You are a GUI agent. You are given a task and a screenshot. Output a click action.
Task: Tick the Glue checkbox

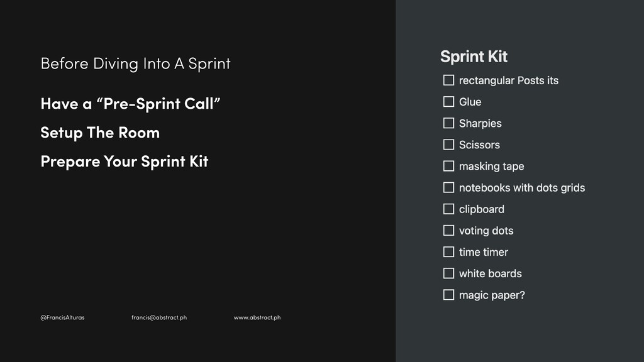(x=448, y=101)
